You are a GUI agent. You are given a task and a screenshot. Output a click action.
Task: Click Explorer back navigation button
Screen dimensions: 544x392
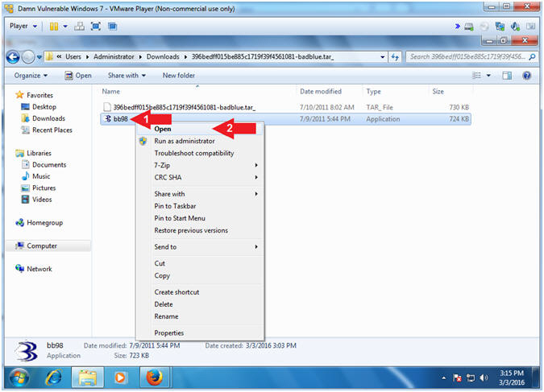[13, 57]
